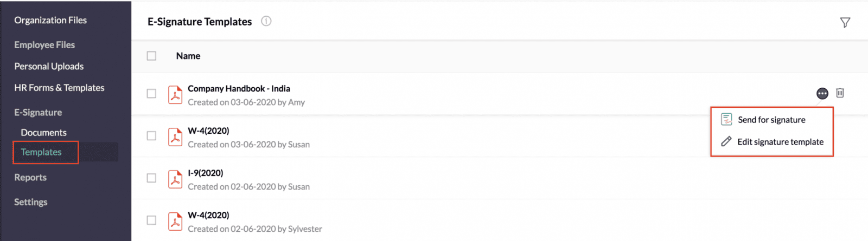Viewport: 868px width, 241px height.
Task: Click PDF icon of W-4(2020) by Susan
Action: click(175, 136)
